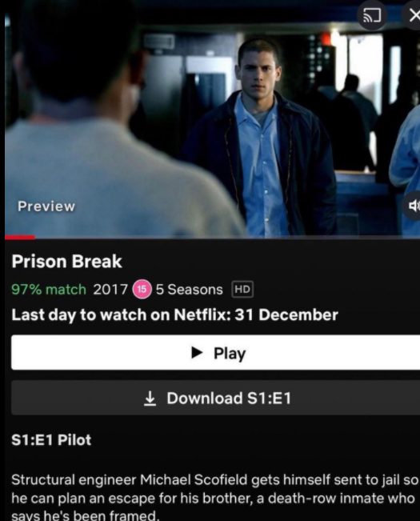Click the S1:E1 Pilot episode heading
The image size is (420, 521).
(51, 440)
